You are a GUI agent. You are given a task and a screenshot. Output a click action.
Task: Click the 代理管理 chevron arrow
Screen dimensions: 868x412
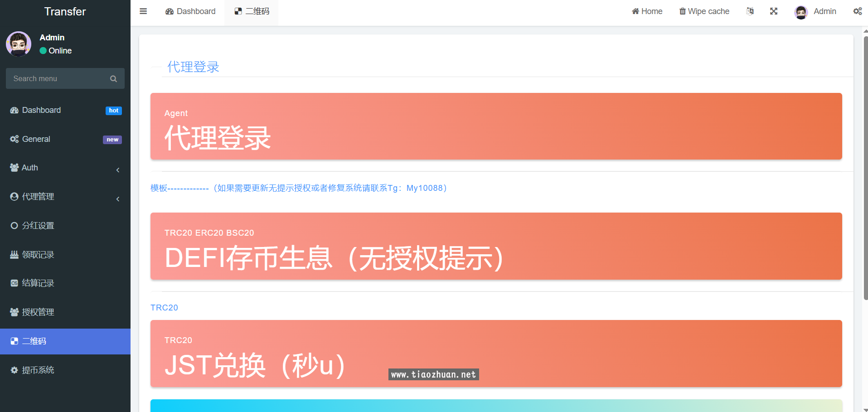point(118,199)
